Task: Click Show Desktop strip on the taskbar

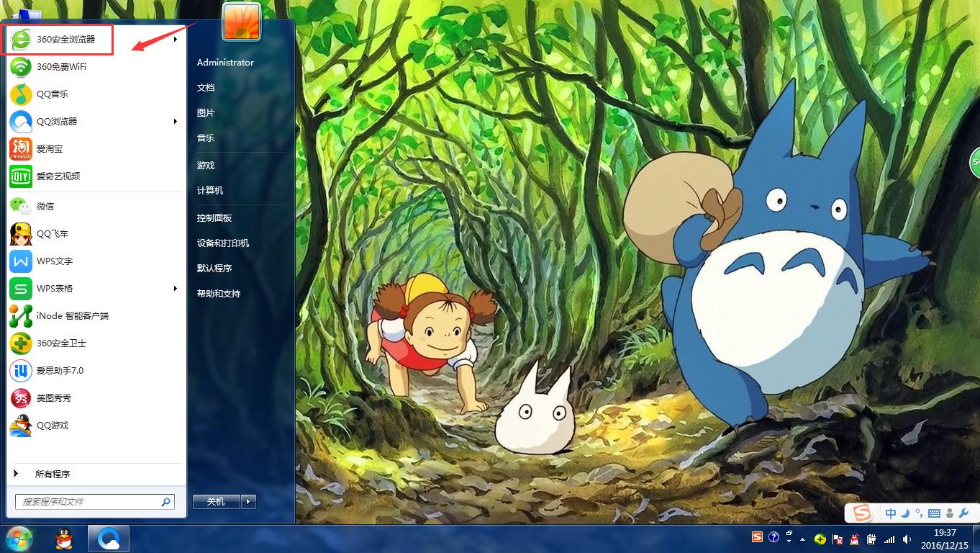Action: tap(976, 539)
